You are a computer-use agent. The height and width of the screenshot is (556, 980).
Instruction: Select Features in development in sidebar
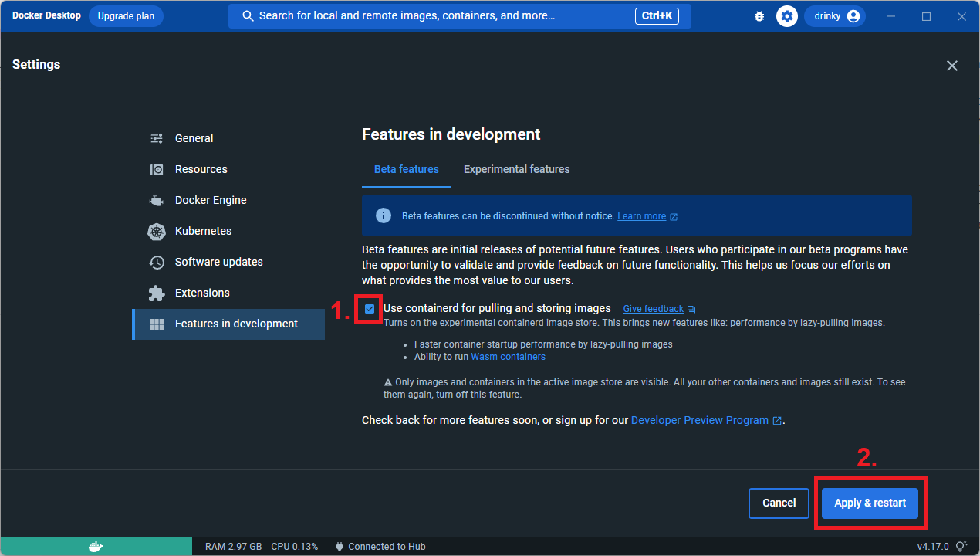(x=228, y=324)
